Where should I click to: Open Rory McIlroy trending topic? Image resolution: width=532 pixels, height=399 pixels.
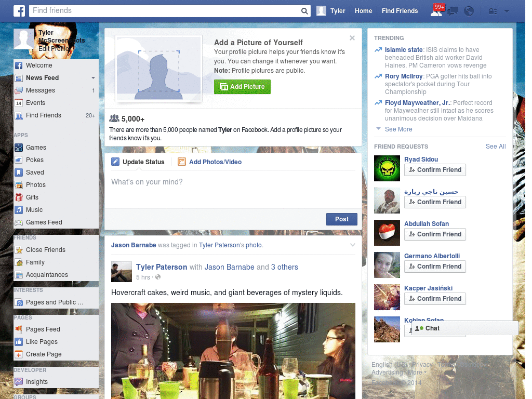403,76
